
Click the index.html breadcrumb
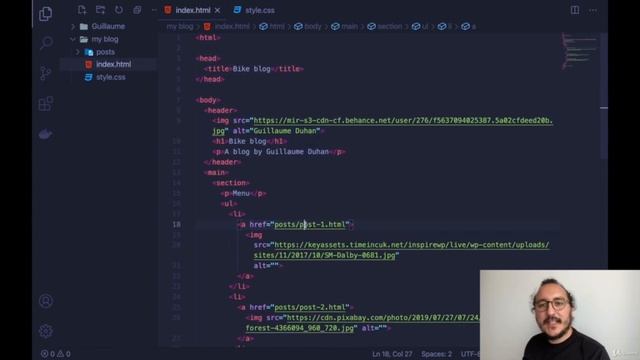point(227,27)
